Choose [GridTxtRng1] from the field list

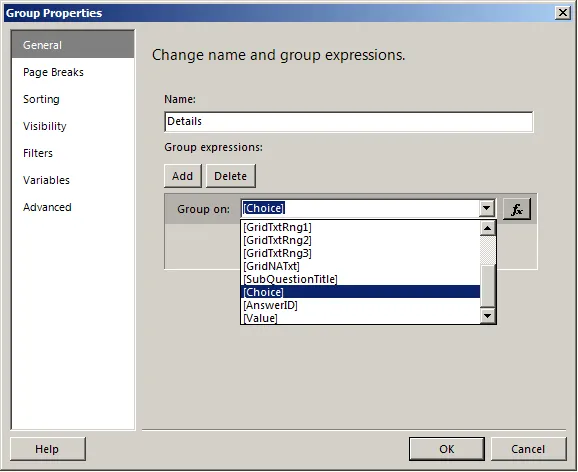click(361, 227)
